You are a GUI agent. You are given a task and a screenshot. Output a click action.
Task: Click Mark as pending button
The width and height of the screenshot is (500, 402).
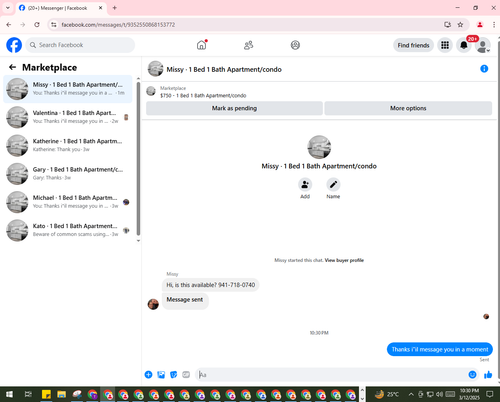(x=234, y=108)
